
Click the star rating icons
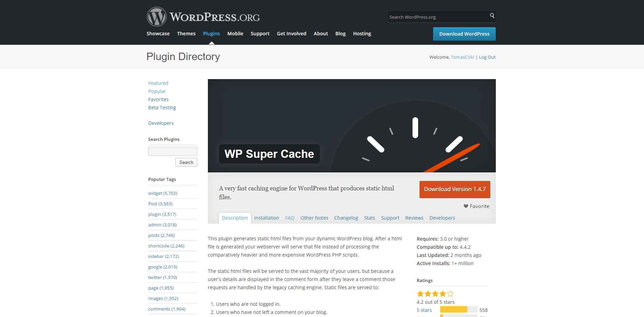click(x=435, y=294)
